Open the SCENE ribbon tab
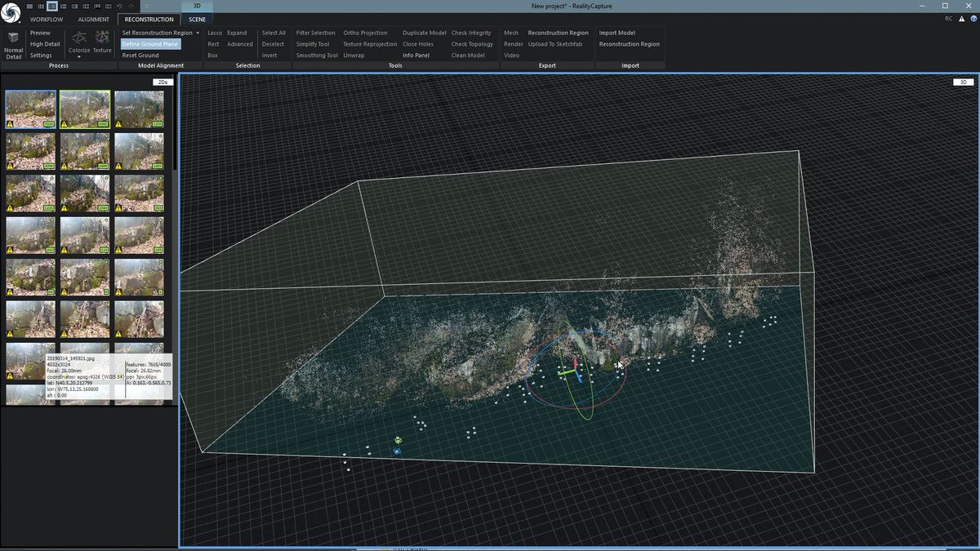The width and height of the screenshot is (980, 551). click(x=196, y=19)
